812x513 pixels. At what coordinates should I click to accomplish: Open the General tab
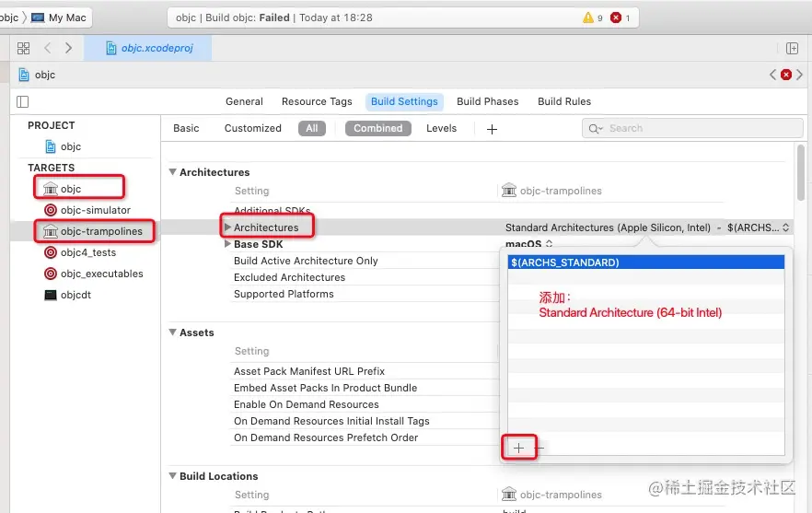(x=244, y=101)
